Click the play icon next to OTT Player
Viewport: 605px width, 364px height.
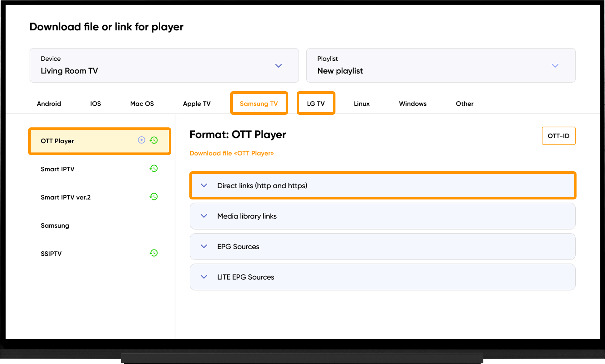pyautogui.click(x=141, y=140)
